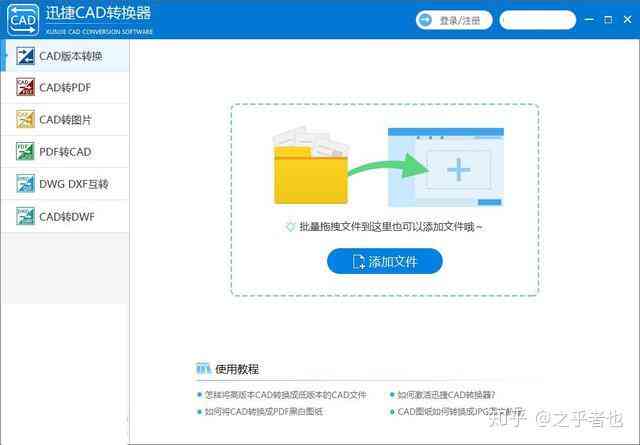Click the 迅捷CAD转换器 logo icon

coord(23,20)
